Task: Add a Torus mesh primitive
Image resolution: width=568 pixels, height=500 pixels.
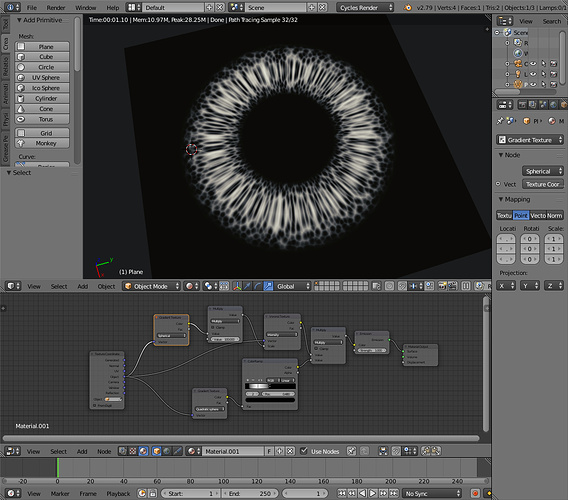Action: [42, 119]
